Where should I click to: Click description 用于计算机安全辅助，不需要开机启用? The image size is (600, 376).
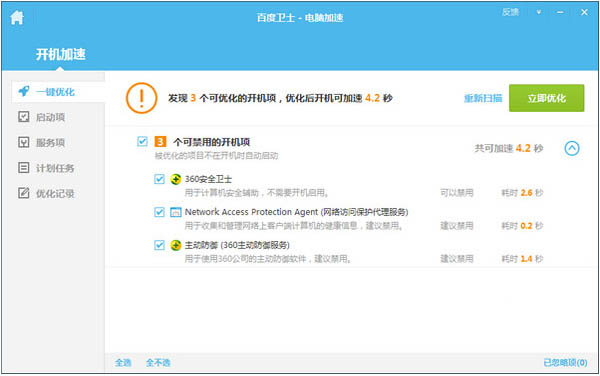click(x=257, y=193)
